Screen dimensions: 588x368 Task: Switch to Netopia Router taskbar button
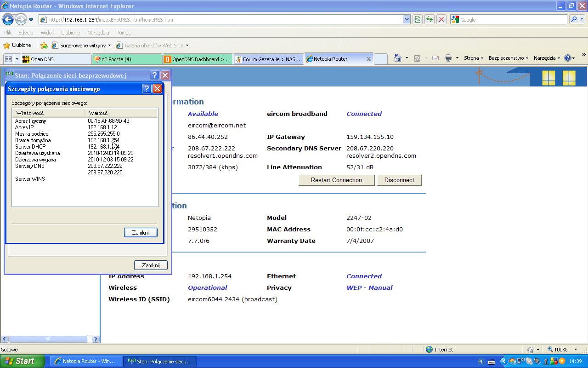(x=86, y=361)
